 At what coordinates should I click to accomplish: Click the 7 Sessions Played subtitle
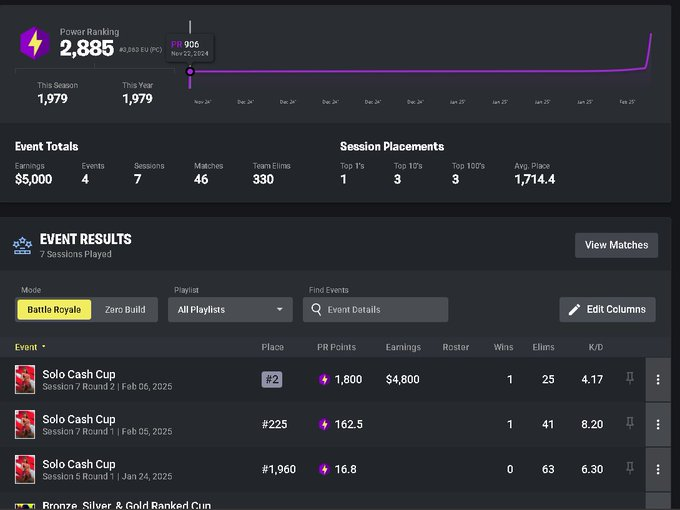(75, 254)
